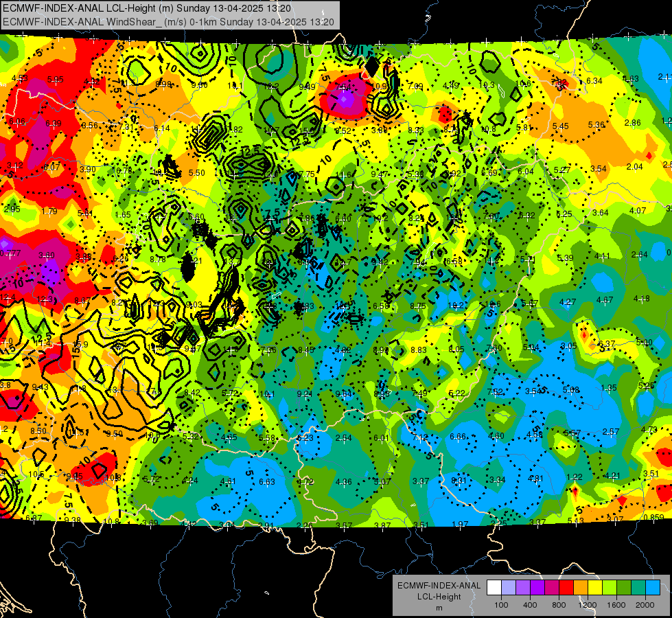Click 'ECMWF-INDEX-ANAL' text in the legend box
This screenshot has height=618, width=672.
coord(439,586)
